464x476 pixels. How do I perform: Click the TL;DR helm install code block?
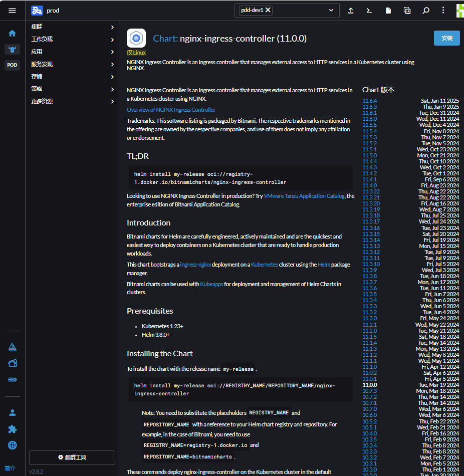click(241, 178)
